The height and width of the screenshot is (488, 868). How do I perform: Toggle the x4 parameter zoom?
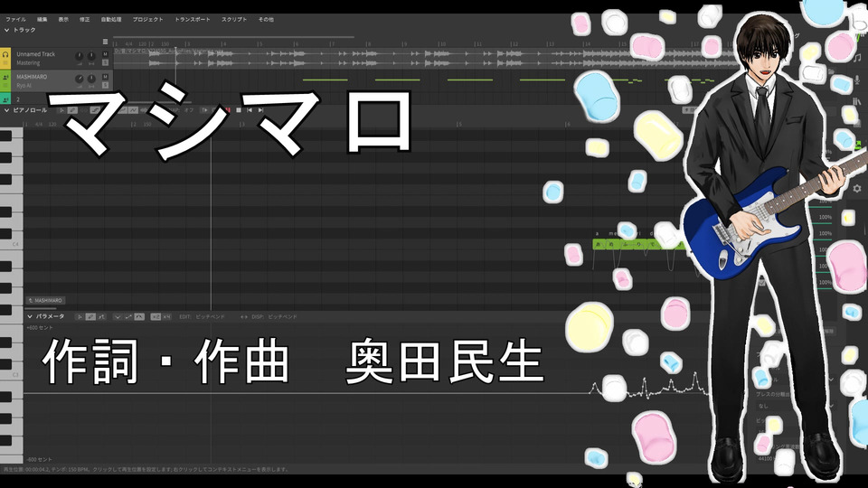[166, 317]
